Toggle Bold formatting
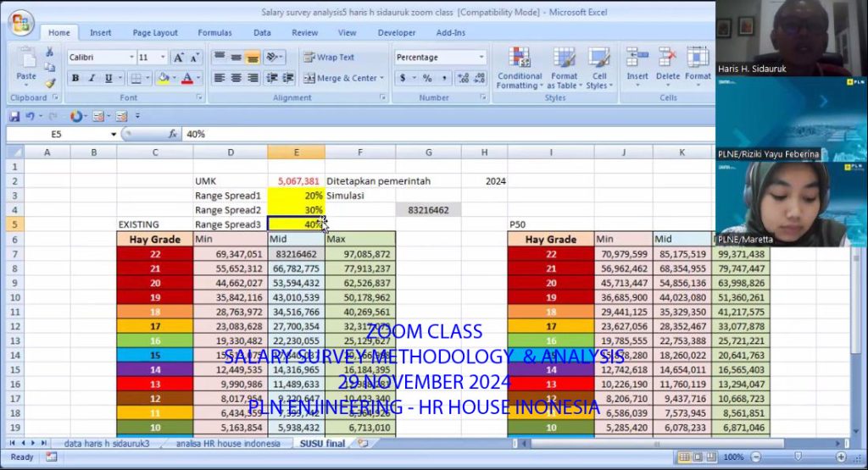This screenshot has height=470, width=868. pos(75,78)
